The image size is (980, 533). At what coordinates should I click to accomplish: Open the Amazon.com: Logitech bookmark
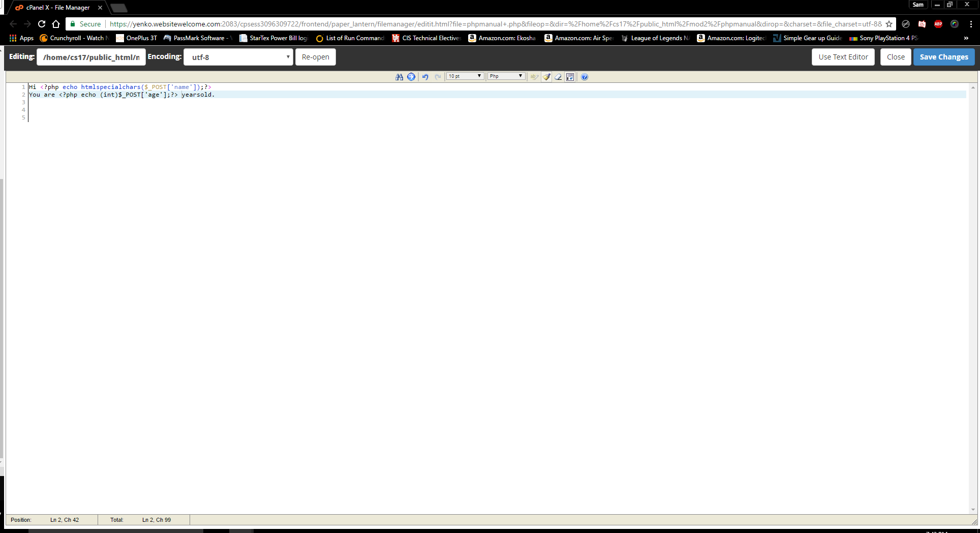[731, 38]
